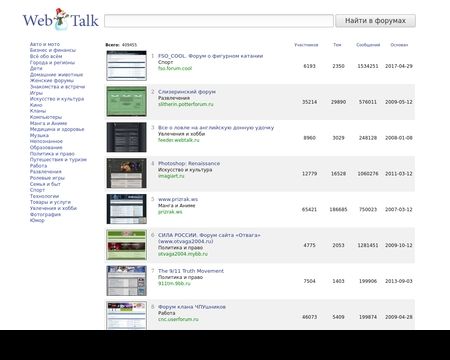Sort by the 'Основан' column header

(x=399, y=45)
